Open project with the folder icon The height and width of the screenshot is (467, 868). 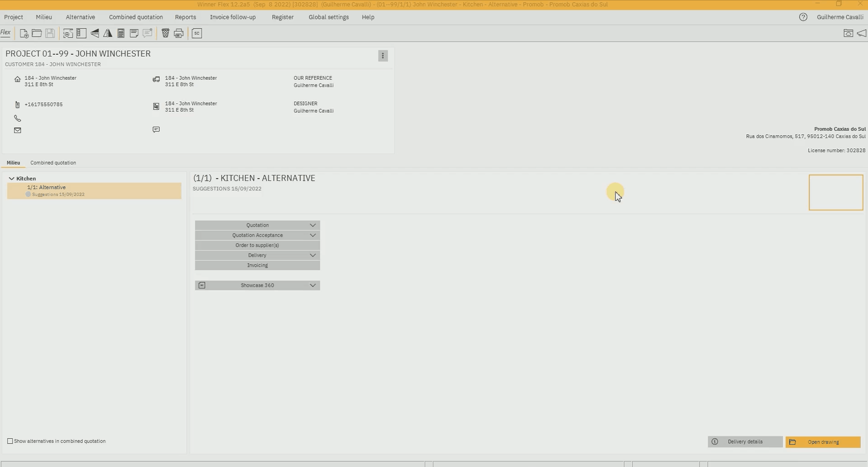pos(37,33)
